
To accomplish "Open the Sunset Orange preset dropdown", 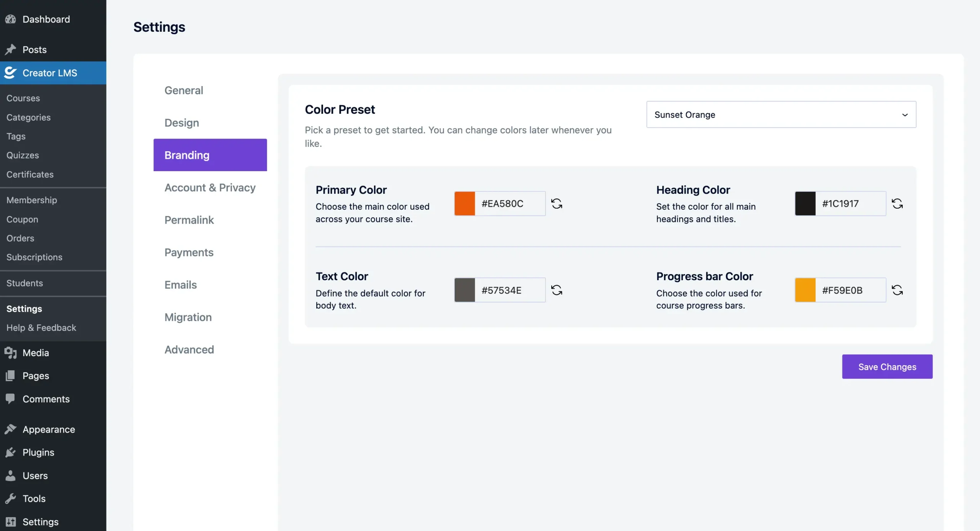I will 781,114.
